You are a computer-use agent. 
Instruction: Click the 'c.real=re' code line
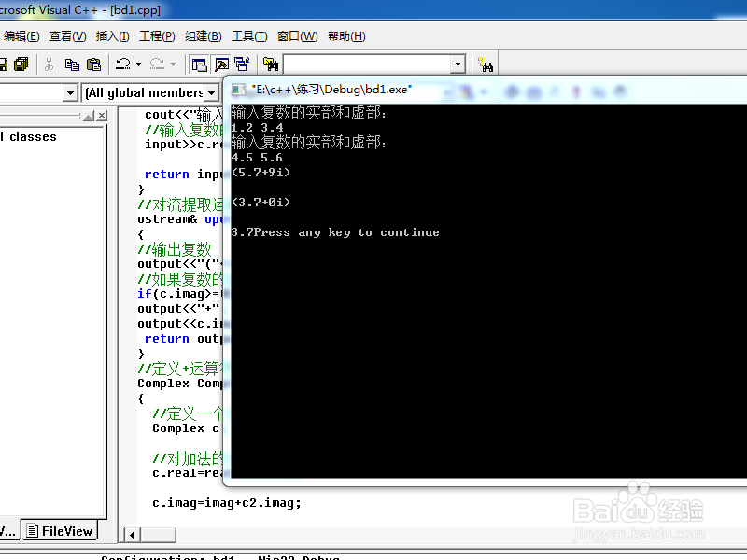pyautogui.click(x=188, y=473)
